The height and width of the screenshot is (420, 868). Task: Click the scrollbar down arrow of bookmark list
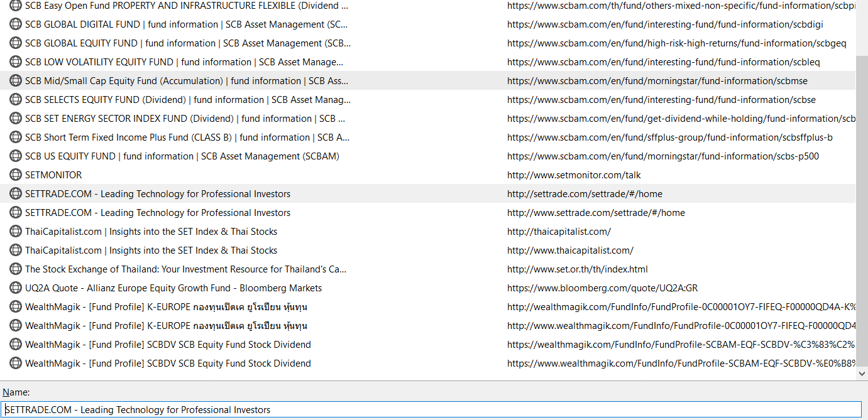click(862, 374)
